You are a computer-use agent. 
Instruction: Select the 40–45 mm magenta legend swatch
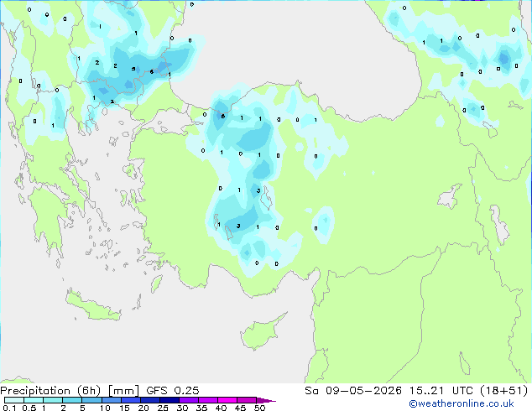tap(227, 400)
